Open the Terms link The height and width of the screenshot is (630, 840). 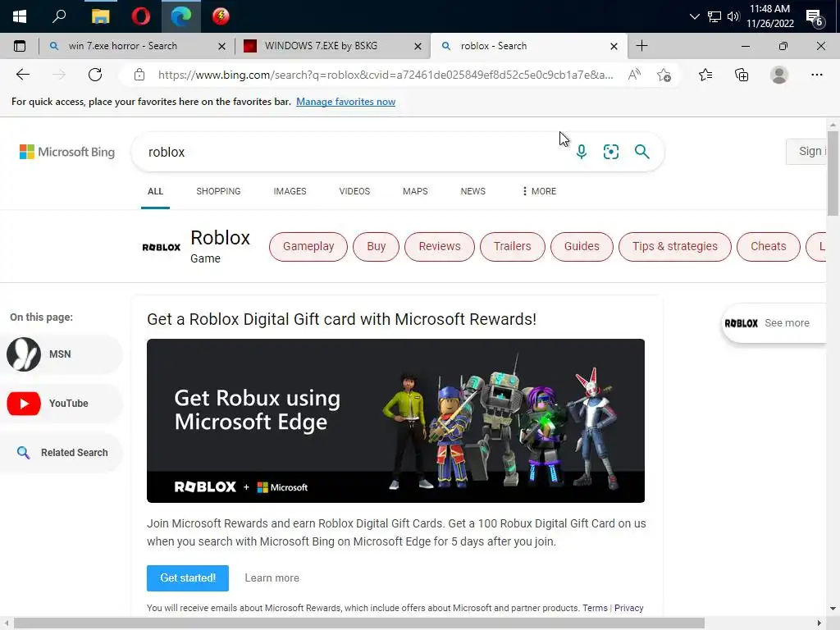pyautogui.click(x=595, y=608)
